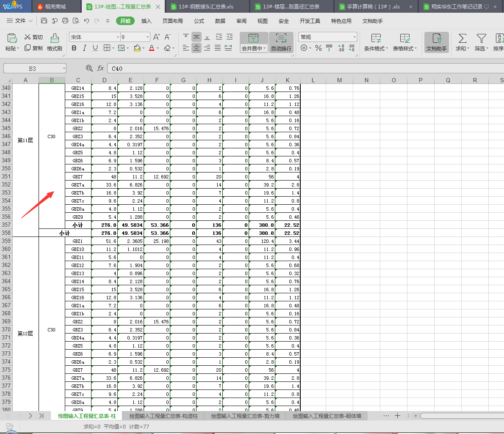
Task: Open the 插入 (Insert) ribbon tab
Action: [x=146, y=21]
